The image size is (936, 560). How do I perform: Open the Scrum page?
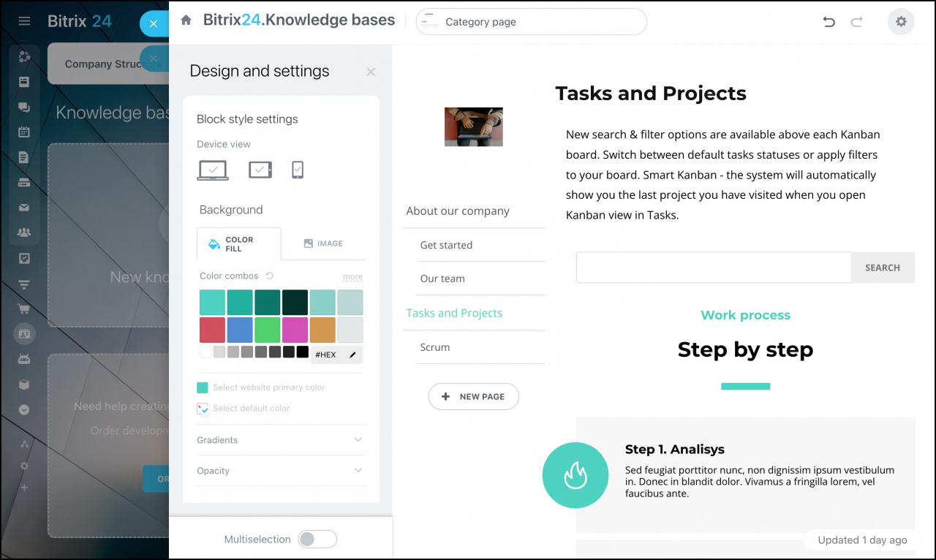435,347
